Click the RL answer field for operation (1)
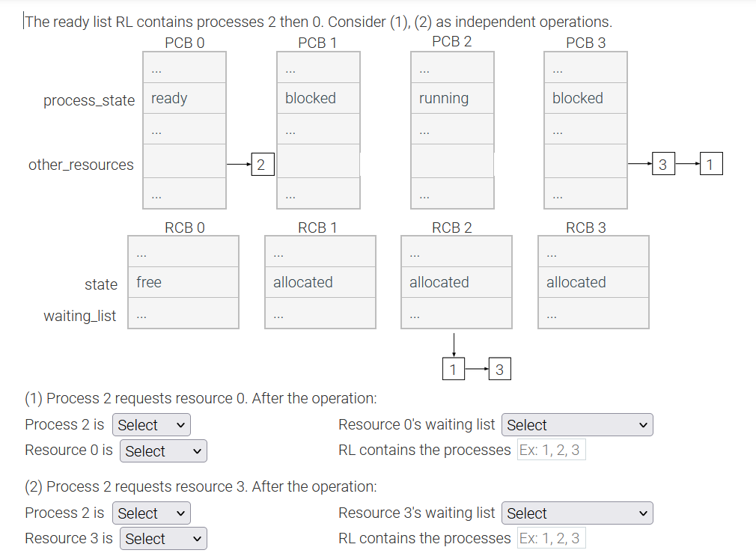The height and width of the screenshot is (559, 756). click(x=550, y=450)
